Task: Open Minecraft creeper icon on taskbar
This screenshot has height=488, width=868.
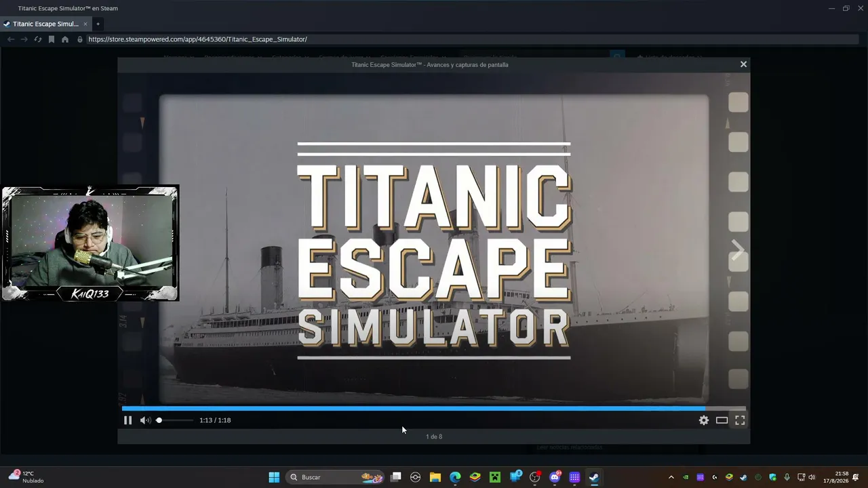Action: click(x=495, y=477)
